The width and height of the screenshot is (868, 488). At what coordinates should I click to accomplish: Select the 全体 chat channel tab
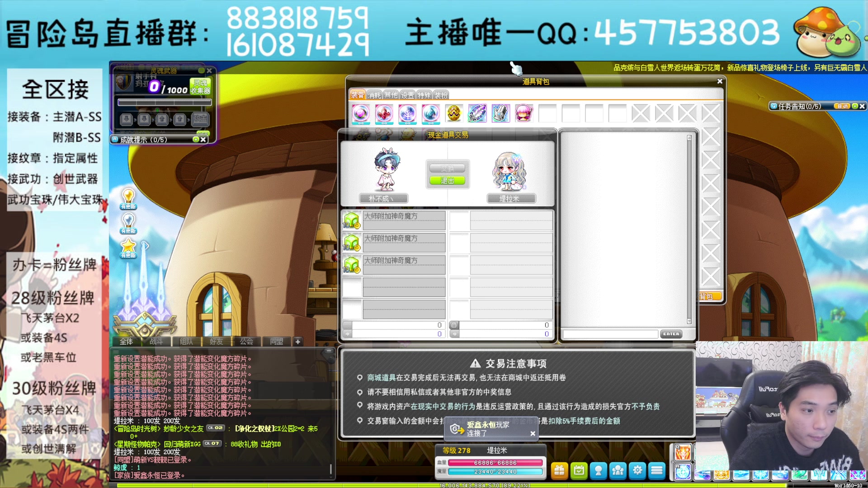click(x=126, y=342)
